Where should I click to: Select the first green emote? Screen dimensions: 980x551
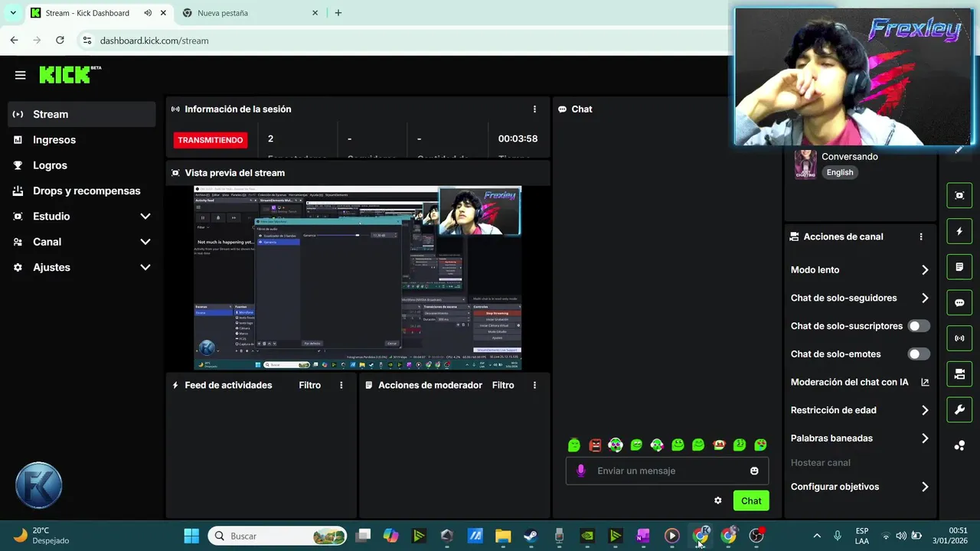pyautogui.click(x=574, y=445)
